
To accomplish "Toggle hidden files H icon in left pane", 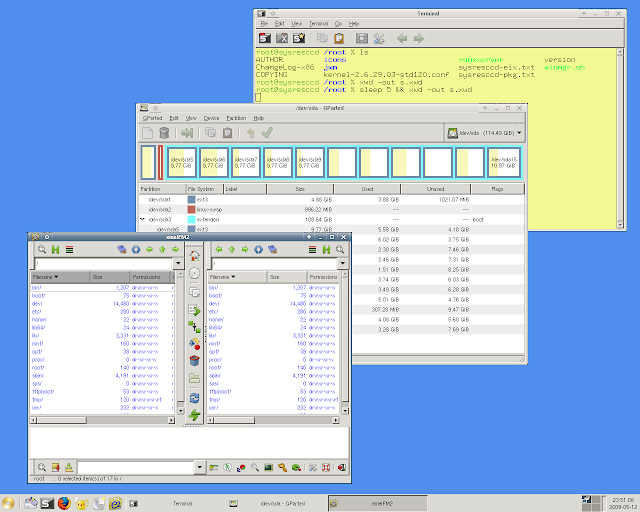I will pyautogui.click(x=56, y=249).
